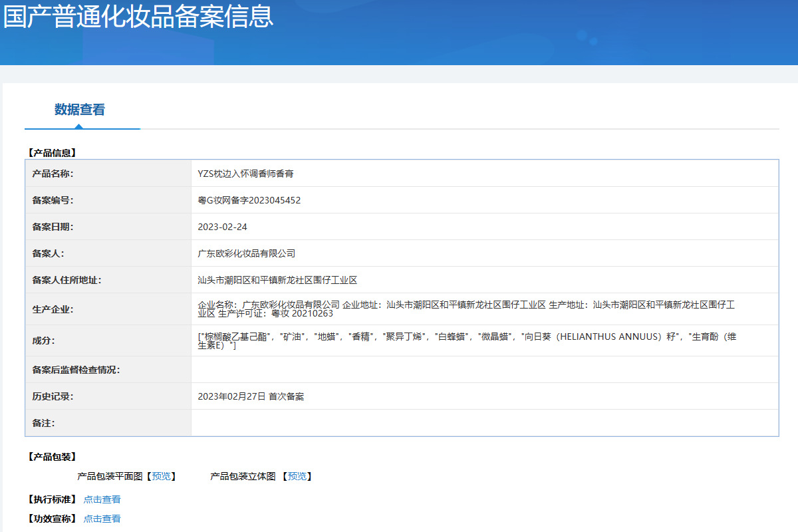Image resolution: width=798 pixels, height=532 pixels.
Task: Click the product name YZS枕边入怀调香师香膏
Action: (x=245, y=174)
